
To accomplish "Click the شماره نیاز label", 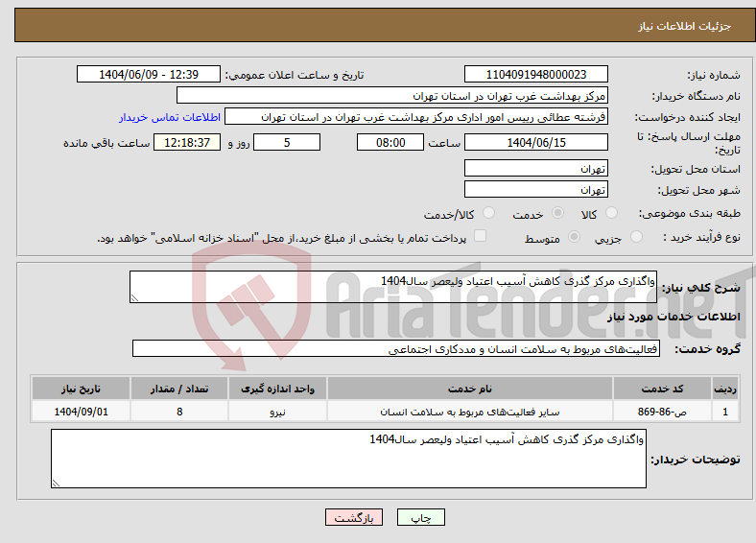I will click(714, 75).
